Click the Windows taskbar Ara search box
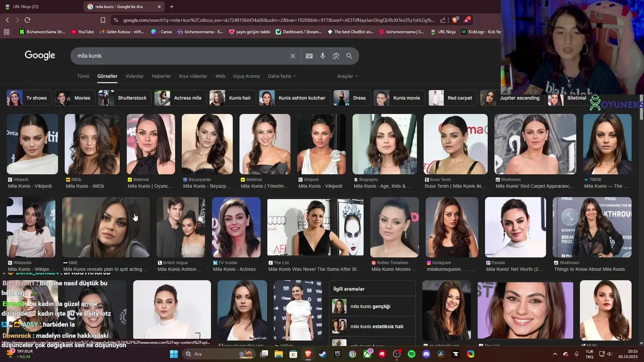This screenshot has height=362, width=644. coord(219,354)
